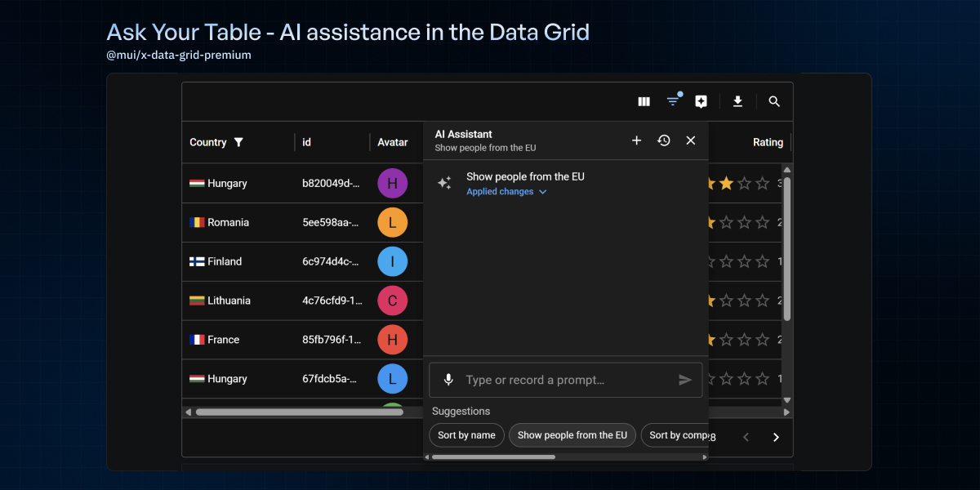Click the Avatar column header

point(396,142)
